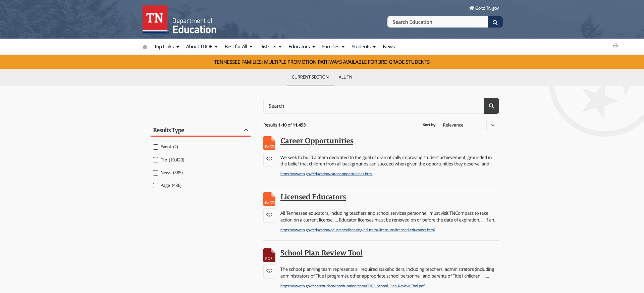Click the PDF icon beside School Plan Review Tool
This screenshot has width=644, height=293.
(x=269, y=255)
